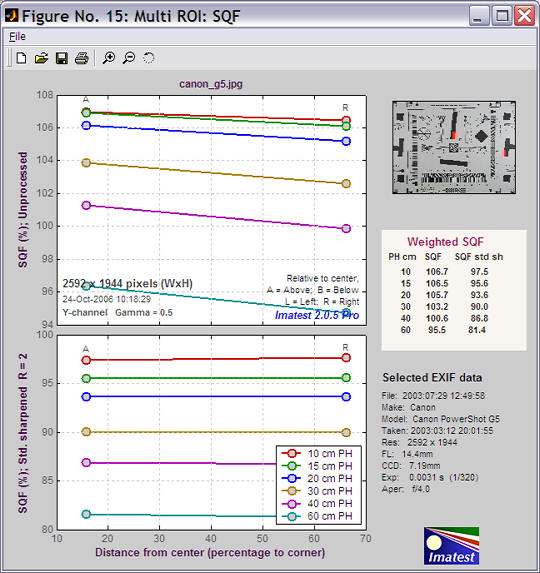
Task: Open file using the folder toolbar icon
Action: (41, 58)
